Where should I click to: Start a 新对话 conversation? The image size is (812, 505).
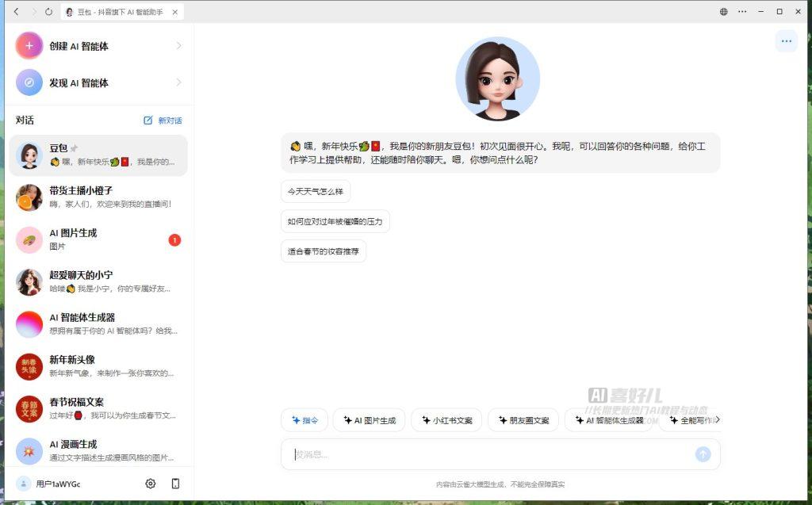pos(163,121)
